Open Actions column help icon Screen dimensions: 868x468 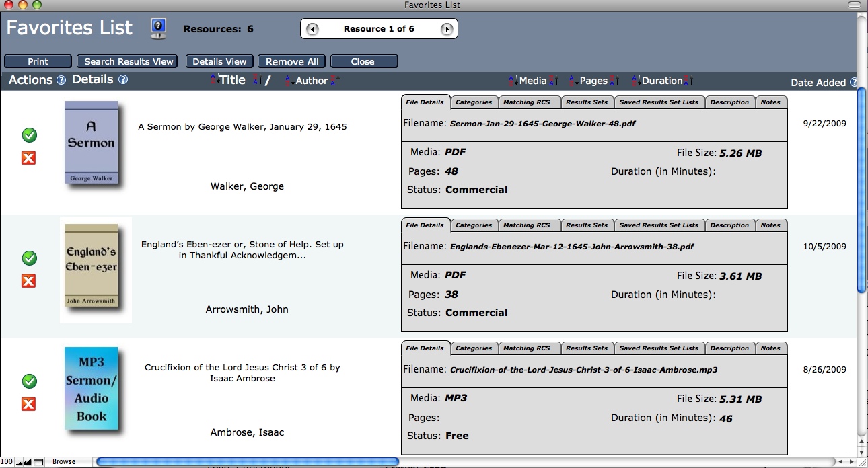[x=61, y=80]
